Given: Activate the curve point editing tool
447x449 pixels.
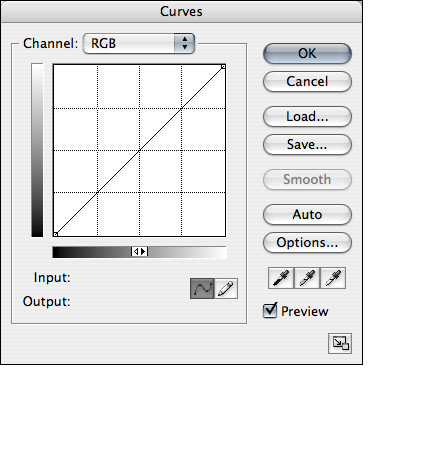Looking at the screenshot, I should [202, 288].
